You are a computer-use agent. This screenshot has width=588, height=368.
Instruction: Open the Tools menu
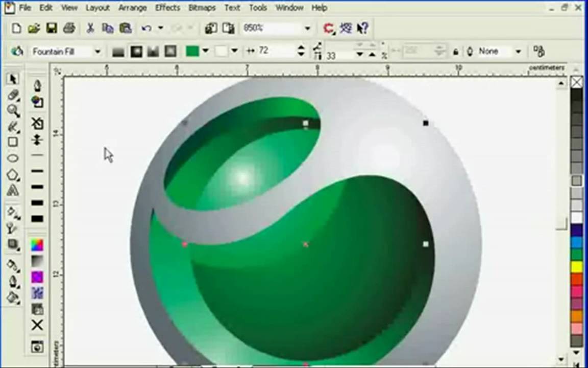pyautogui.click(x=258, y=8)
